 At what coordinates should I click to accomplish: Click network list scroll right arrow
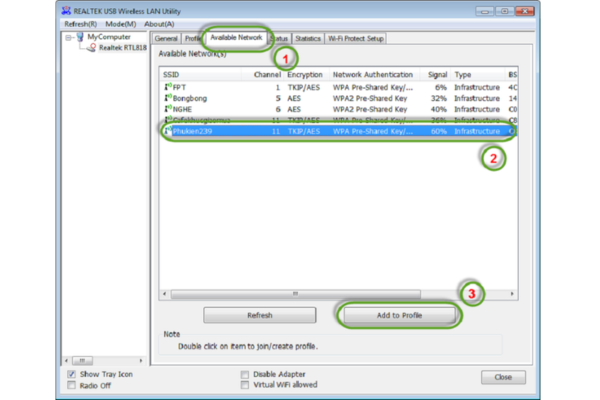[512, 294]
